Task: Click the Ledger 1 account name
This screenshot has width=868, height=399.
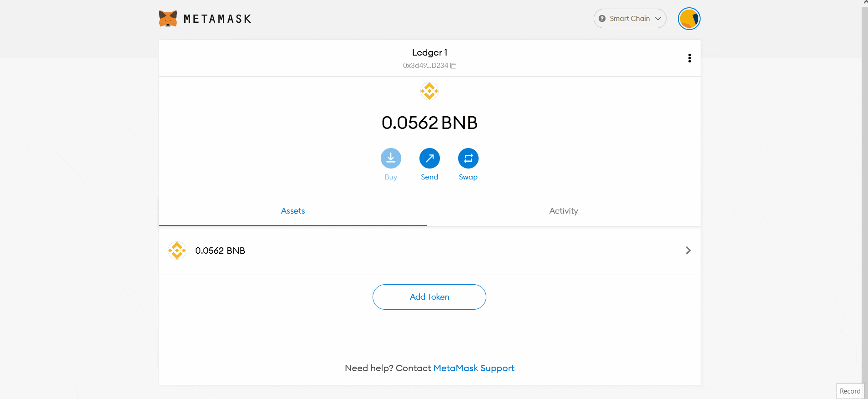Action: pyautogui.click(x=429, y=52)
